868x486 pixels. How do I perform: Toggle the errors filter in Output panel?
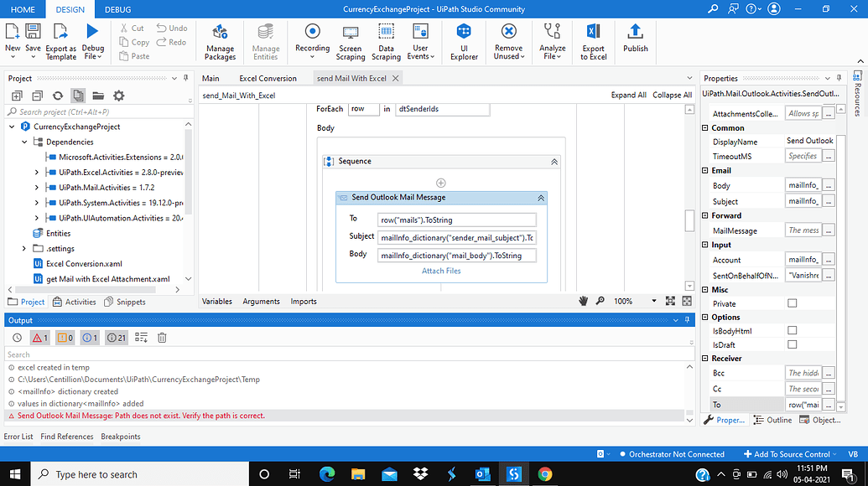coord(39,338)
